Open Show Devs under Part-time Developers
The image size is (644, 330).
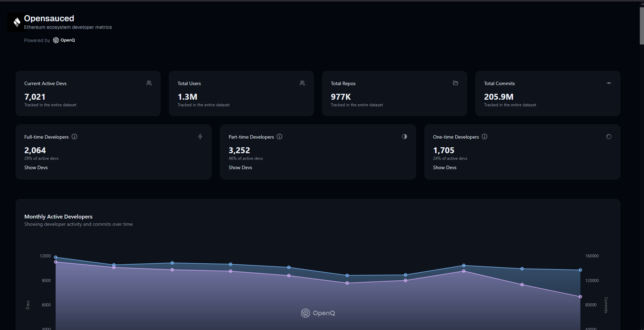pyautogui.click(x=240, y=167)
